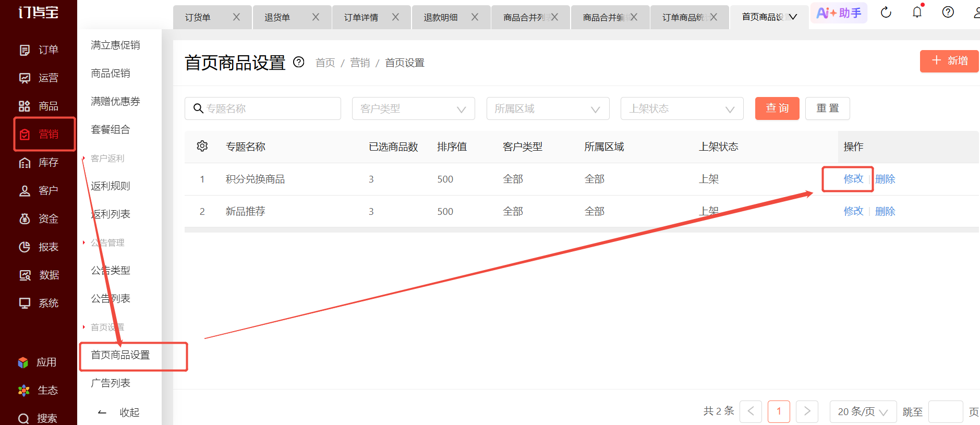Click the 重置 reset button
The width and height of the screenshot is (980, 425).
[x=828, y=108]
